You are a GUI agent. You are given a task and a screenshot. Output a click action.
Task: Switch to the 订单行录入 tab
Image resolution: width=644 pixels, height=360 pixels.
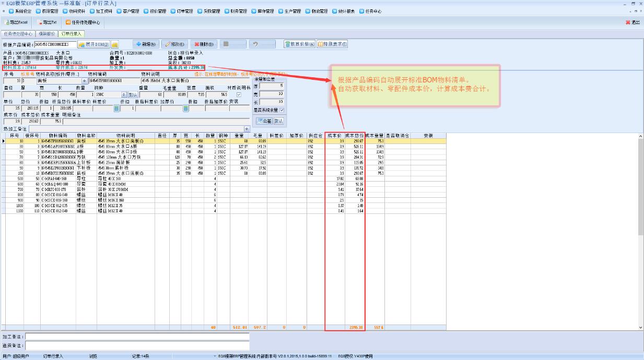72,34
